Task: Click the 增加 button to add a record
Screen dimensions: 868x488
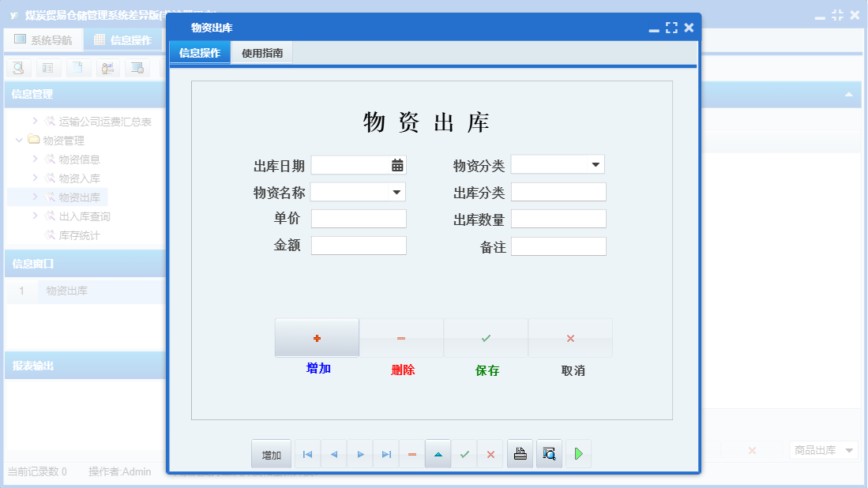Action: click(316, 337)
